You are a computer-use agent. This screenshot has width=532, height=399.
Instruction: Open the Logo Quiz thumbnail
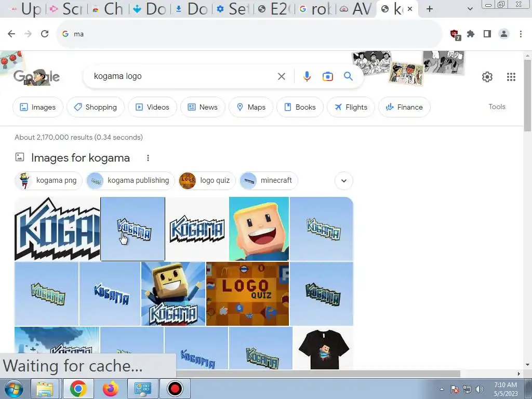pyautogui.click(x=248, y=294)
